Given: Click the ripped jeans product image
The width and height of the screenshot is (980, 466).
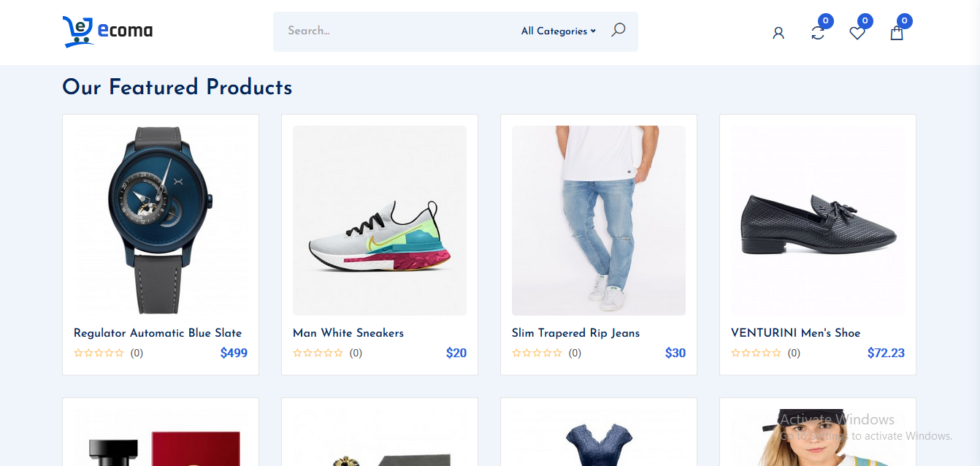Looking at the screenshot, I should click(599, 221).
